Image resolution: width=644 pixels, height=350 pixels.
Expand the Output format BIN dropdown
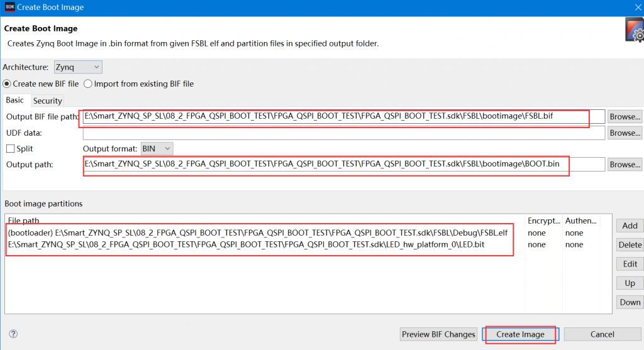[157, 149]
